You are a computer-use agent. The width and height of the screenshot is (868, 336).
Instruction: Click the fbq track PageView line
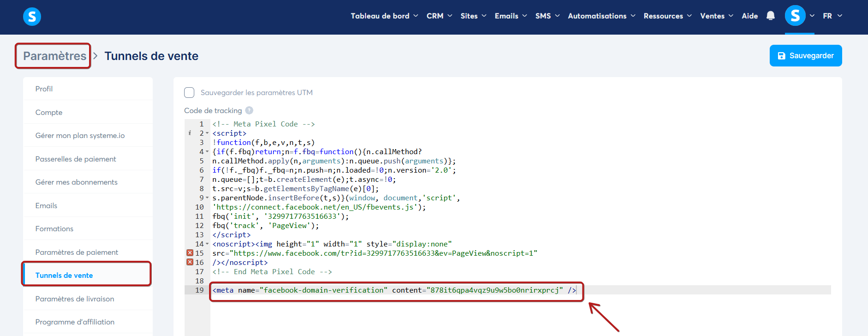pos(265,225)
